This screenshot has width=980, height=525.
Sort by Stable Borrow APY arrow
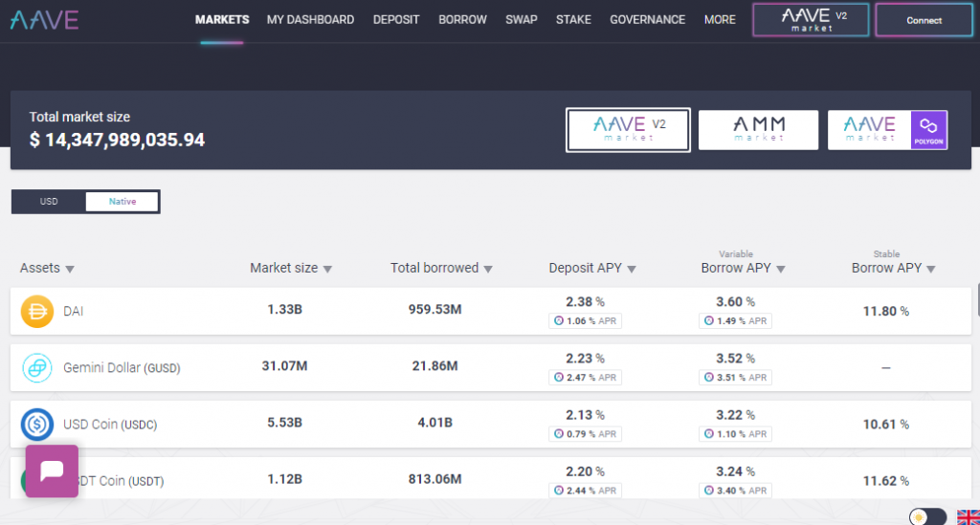[x=931, y=269]
